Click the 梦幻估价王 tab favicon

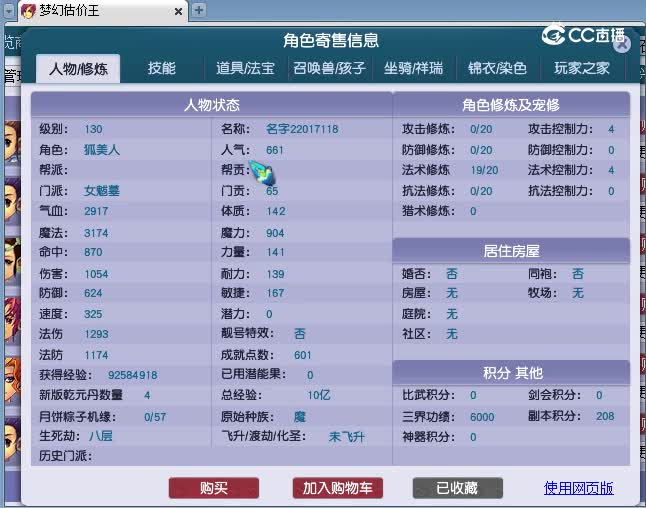pyautogui.click(x=28, y=11)
